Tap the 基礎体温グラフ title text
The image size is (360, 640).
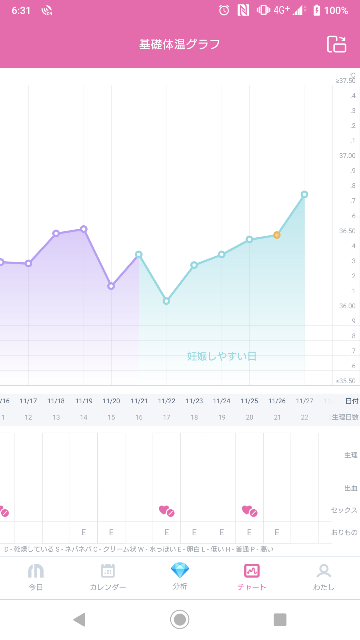point(180,44)
